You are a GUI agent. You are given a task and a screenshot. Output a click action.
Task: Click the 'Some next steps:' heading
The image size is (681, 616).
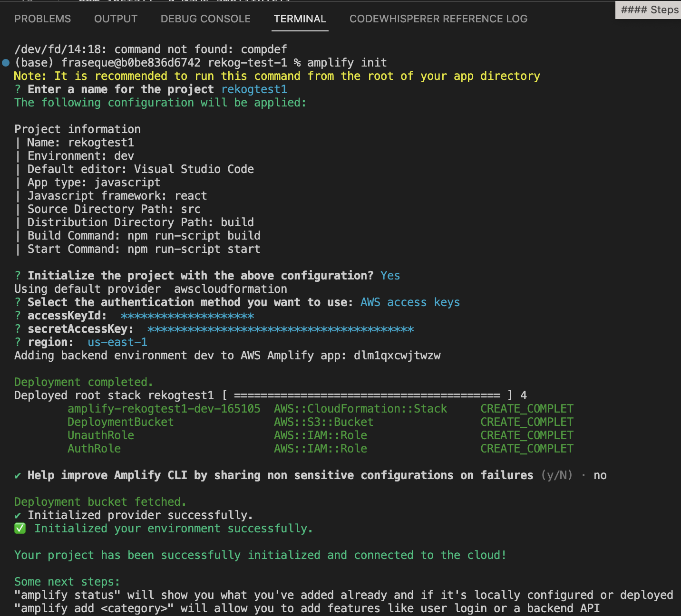(67, 582)
